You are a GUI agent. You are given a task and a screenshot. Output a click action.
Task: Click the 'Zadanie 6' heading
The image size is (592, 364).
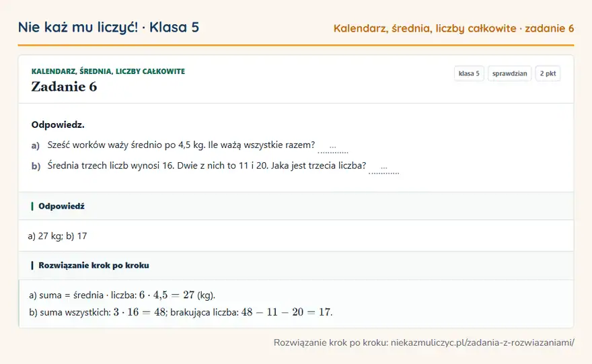coord(64,87)
